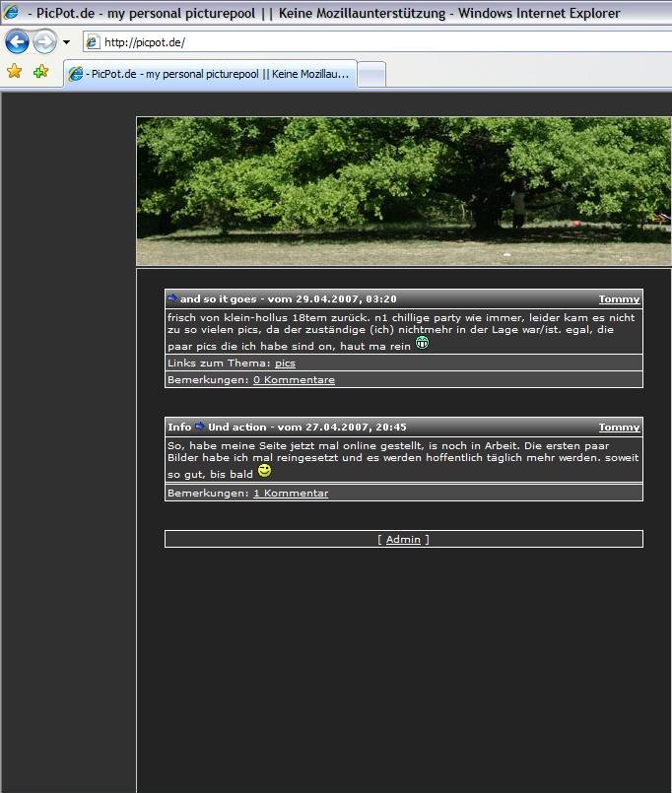The image size is (672, 793).
Task: Click the yellow smiley in second post
Action: [x=264, y=472]
